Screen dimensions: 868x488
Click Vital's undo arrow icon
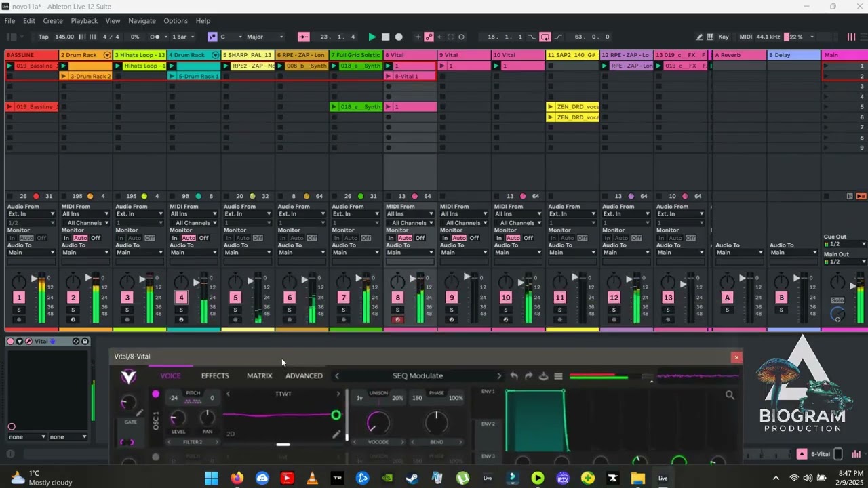click(514, 375)
